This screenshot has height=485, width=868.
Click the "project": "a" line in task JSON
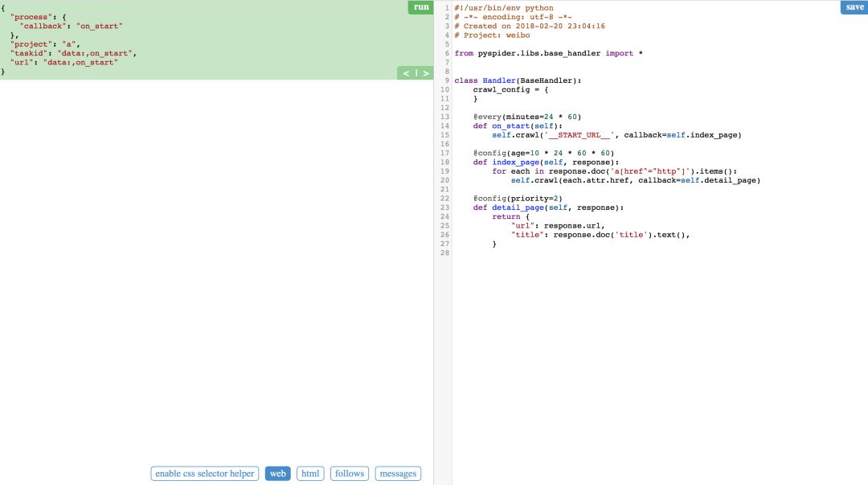45,44
